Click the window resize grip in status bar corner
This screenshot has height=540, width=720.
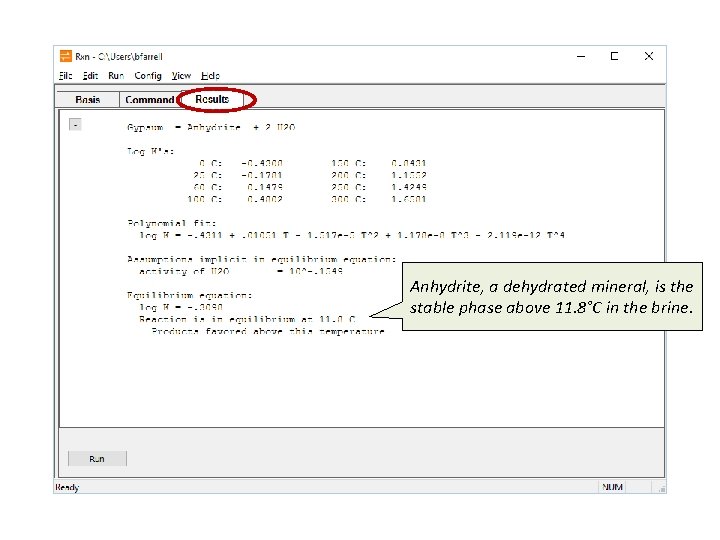(x=662, y=489)
